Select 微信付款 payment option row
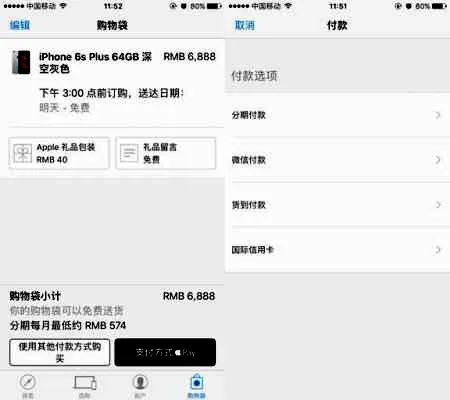The height and width of the screenshot is (400, 450). [x=337, y=160]
